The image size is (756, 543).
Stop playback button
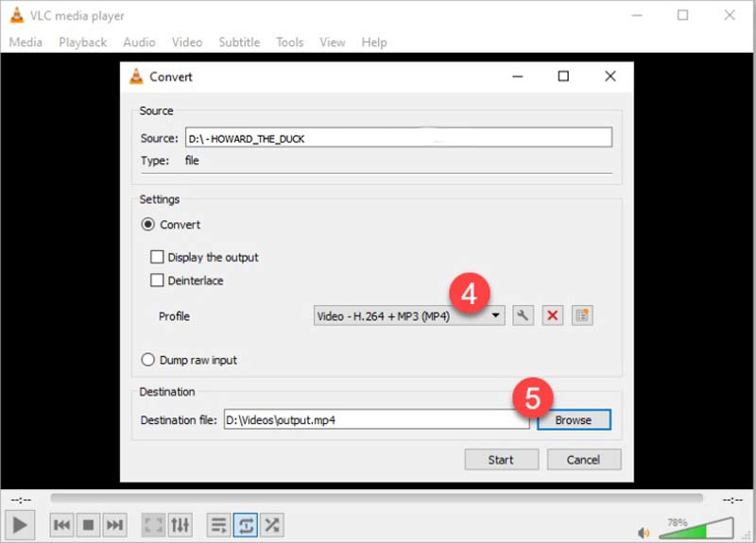pos(88,525)
